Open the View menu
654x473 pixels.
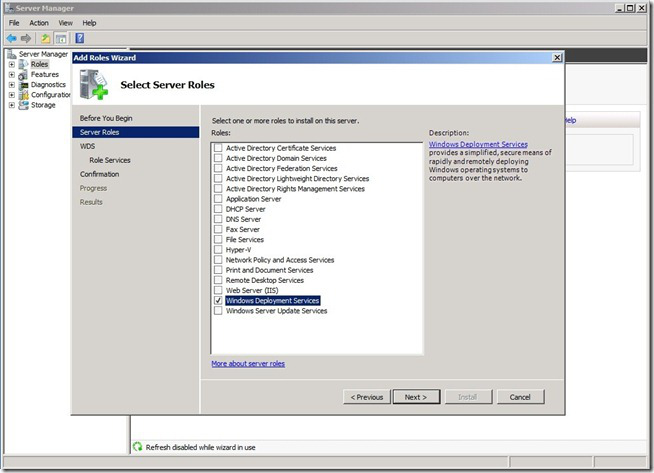(65, 22)
